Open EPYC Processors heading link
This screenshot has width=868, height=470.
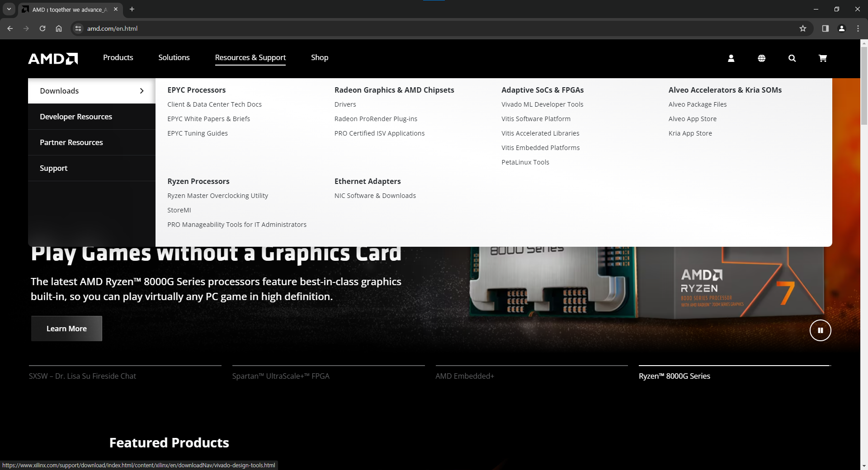(196, 90)
